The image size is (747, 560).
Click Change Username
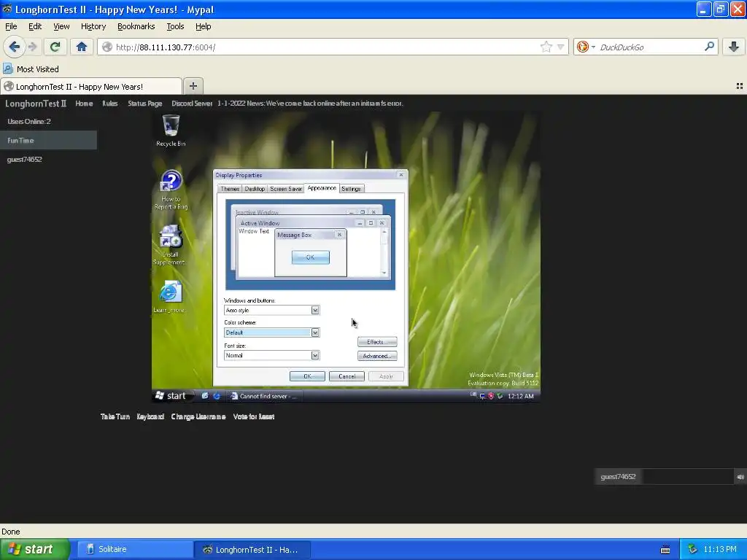coord(198,416)
